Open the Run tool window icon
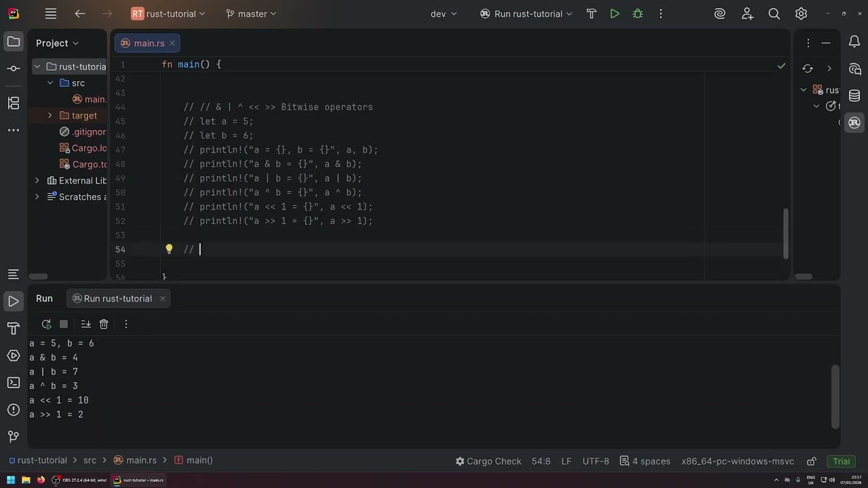The width and height of the screenshot is (868, 488). click(14, 301)
